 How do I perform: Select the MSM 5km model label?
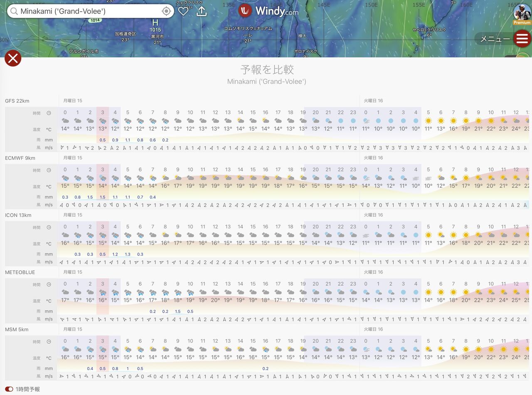17,329
